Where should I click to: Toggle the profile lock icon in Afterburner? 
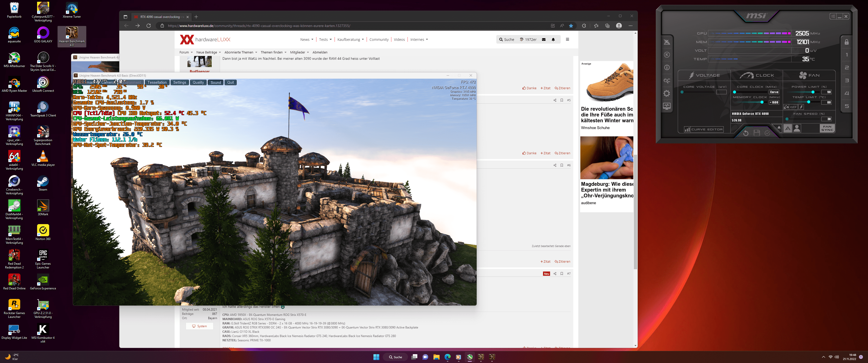[x=847, y=42]
